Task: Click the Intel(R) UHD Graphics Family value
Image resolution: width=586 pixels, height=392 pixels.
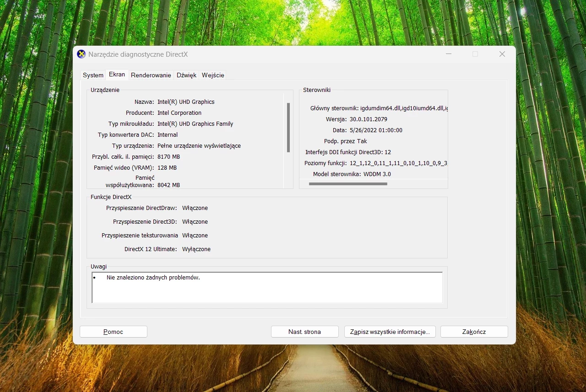Action: pos(195,124)
